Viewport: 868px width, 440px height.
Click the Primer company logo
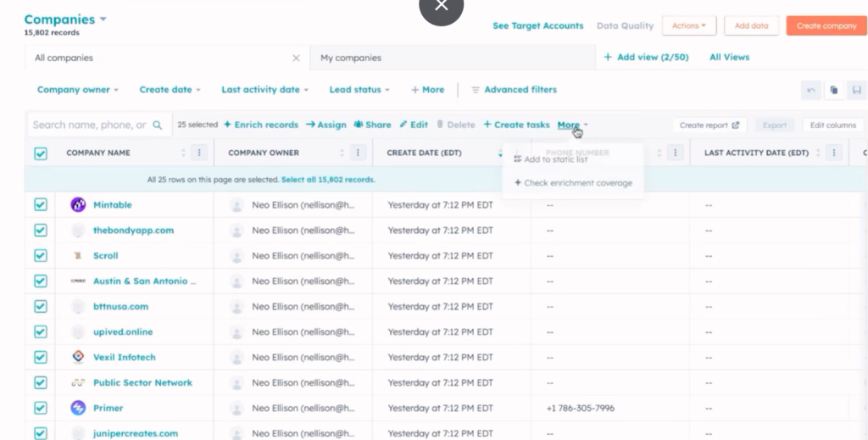click(x=78, y=408)
